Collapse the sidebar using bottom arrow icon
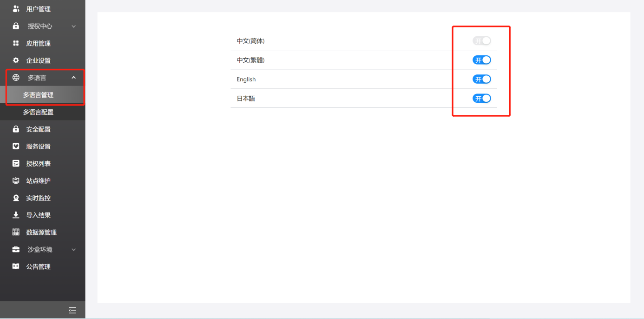 [72, 310]
